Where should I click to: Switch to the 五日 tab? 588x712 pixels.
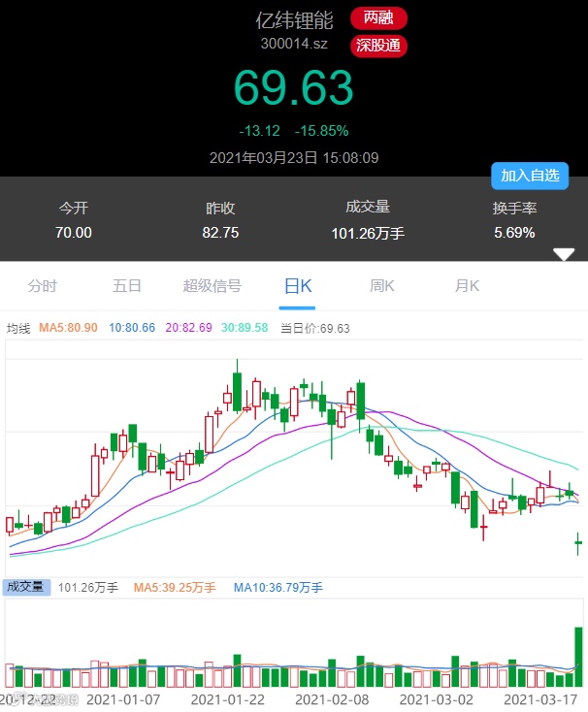127,286
